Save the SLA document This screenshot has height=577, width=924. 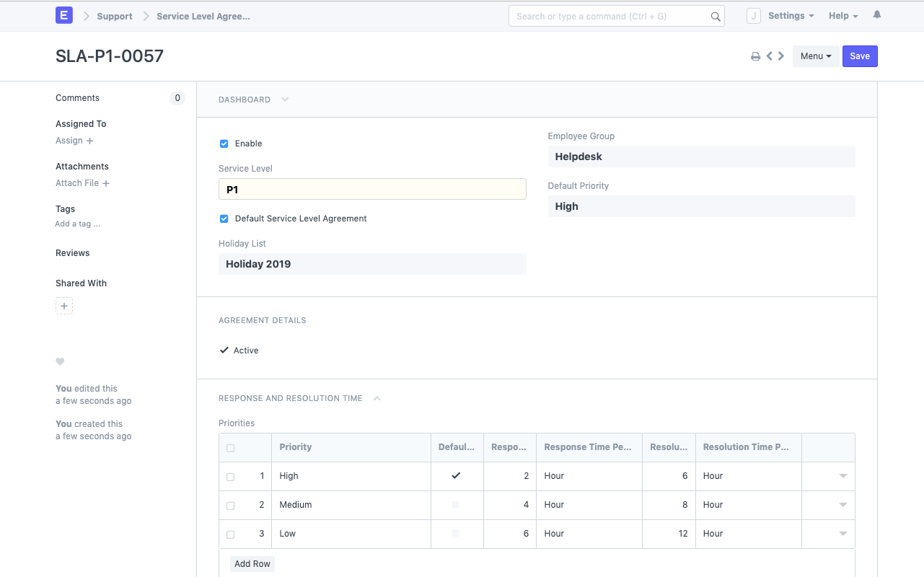pyautogui.click(x=860, y=56)
